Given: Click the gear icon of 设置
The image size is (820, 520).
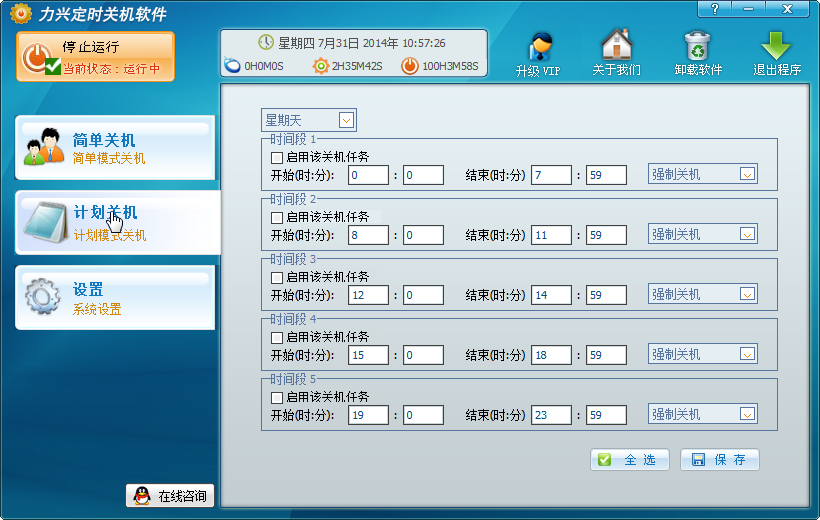Looking at the screenshot, I should 42,297.
